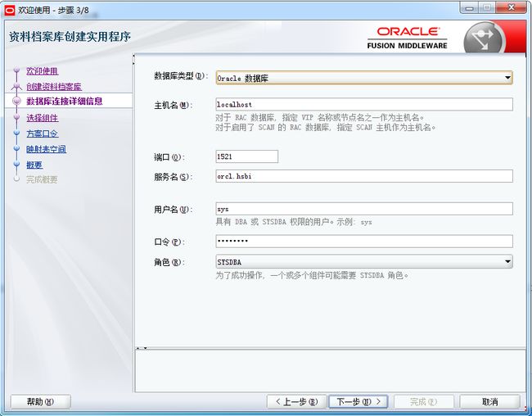
Task: Minimize the wizard window
Action: [469, 7]
